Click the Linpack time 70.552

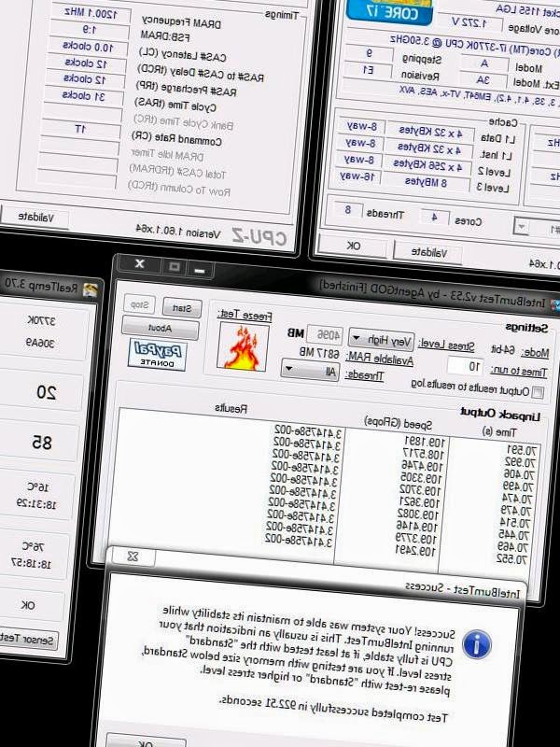[x=511, y=558]
